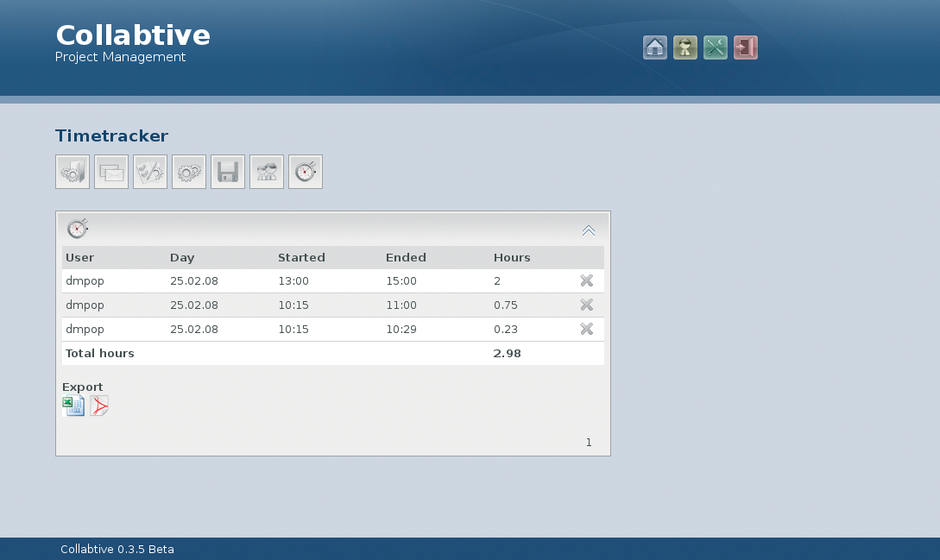Click the logout door icon

point(746,47)
